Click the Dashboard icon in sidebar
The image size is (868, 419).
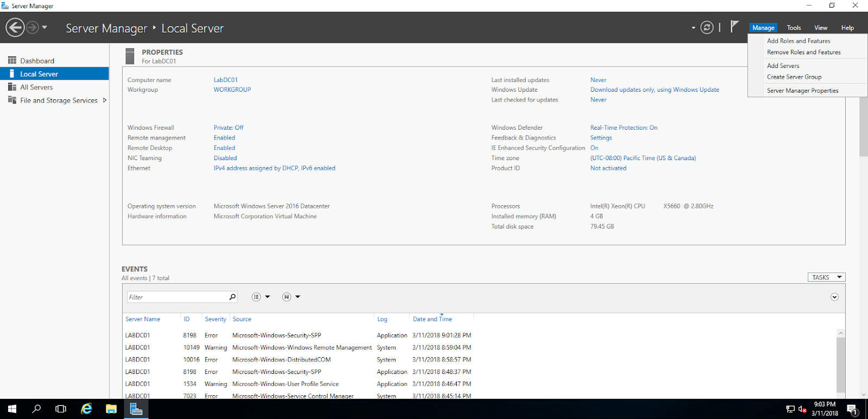click(x=12, y=60)
